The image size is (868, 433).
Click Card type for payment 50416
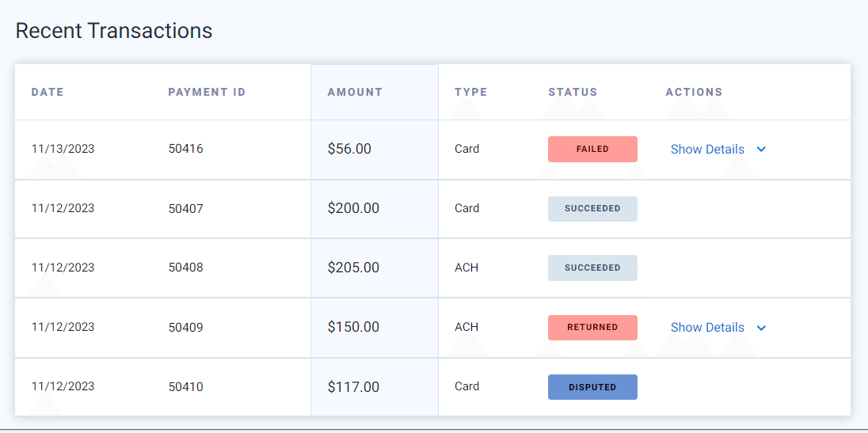[x=466, y=150]
